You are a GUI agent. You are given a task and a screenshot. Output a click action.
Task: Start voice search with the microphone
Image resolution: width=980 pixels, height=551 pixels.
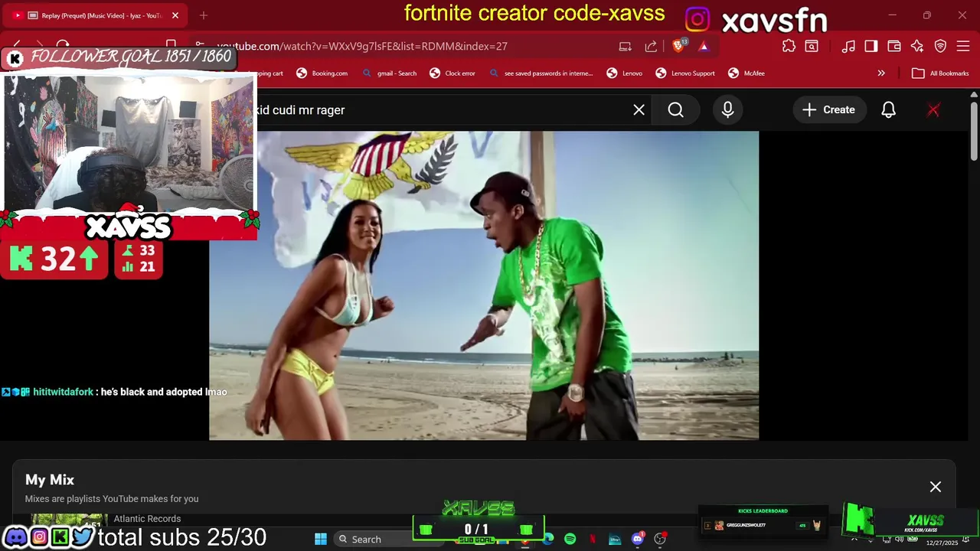pyautogui.click(x=728, y=110)
